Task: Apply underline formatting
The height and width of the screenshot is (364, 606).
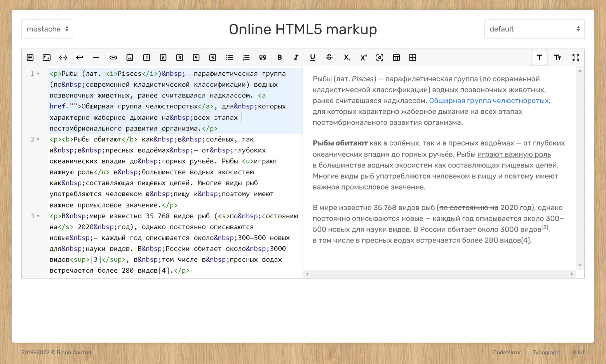Action: pyautogui.click(x=313, y=57)
